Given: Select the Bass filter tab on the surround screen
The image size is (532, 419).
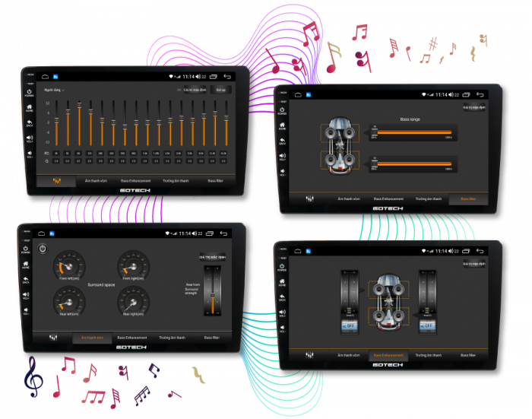Looking at the screenshot, I should tap(211, 337).
